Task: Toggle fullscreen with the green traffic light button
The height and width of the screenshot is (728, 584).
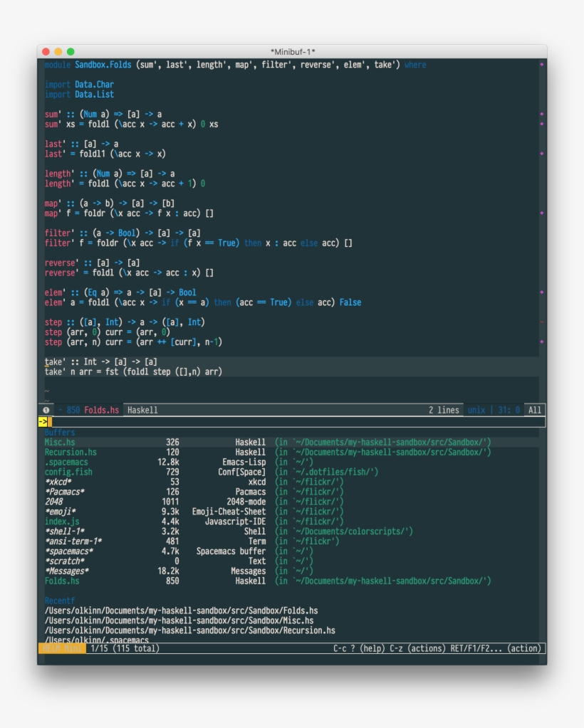Action: click(71, 51)
